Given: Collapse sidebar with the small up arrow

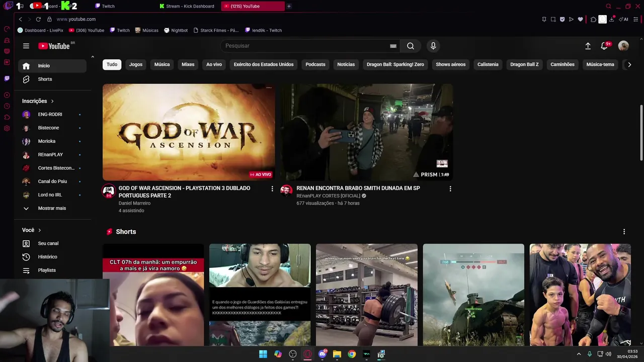Looking at the screenshot, I should tap(93, 57).
